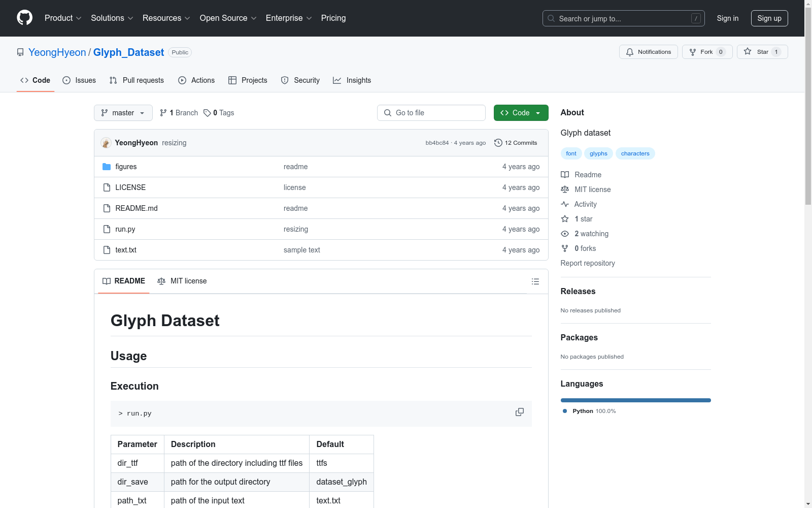Click the run.py file icon
The height and width of the screenshot is (508, 812).
point(107,229)
